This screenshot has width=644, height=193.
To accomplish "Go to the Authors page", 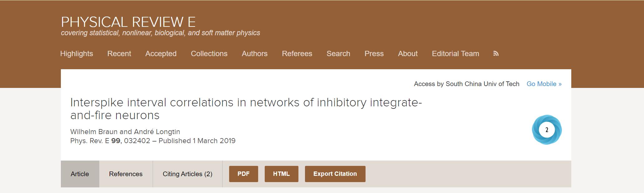I will [255, 54].
